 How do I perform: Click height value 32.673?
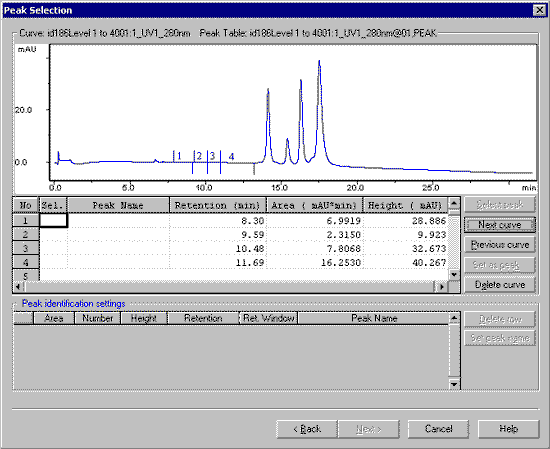(x=429, y=249)
